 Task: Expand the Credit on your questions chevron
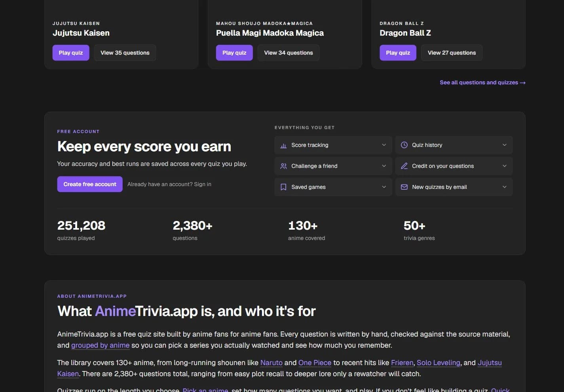[505, 166]
